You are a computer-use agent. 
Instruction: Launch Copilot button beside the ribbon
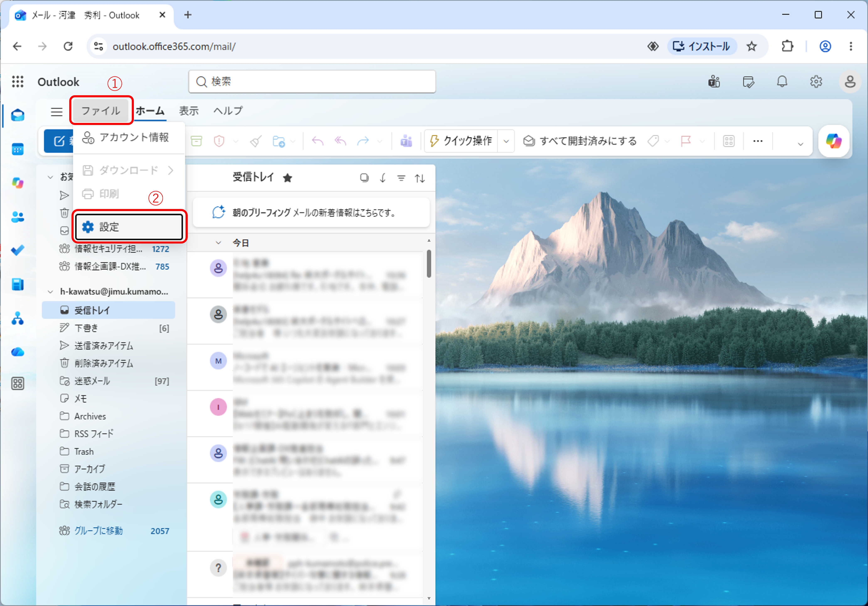click(x=833, y=141)
